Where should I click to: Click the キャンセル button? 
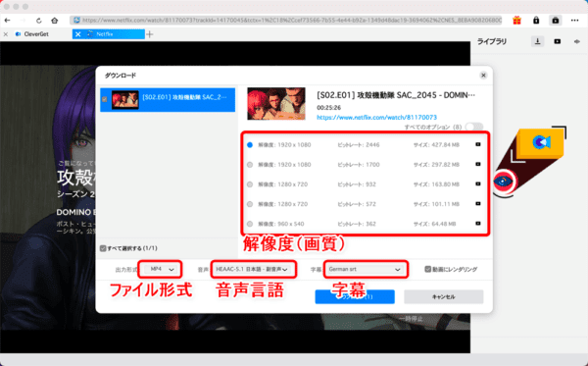click(444, 296)
